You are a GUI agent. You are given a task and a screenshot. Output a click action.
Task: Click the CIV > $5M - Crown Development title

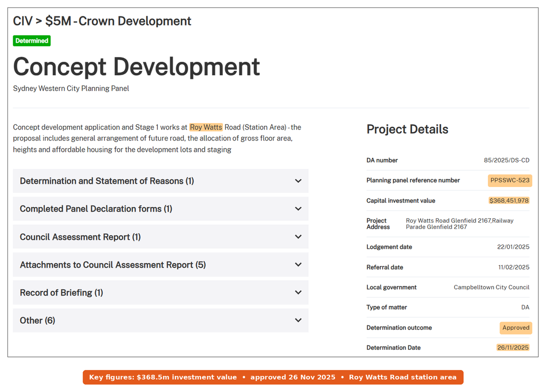(x=102, y=21)
